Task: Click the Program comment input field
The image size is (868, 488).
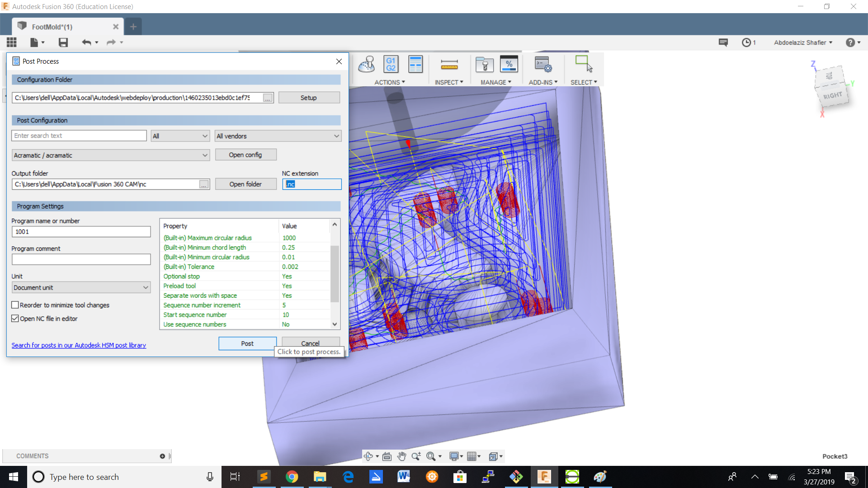Action: pos(81,259)
